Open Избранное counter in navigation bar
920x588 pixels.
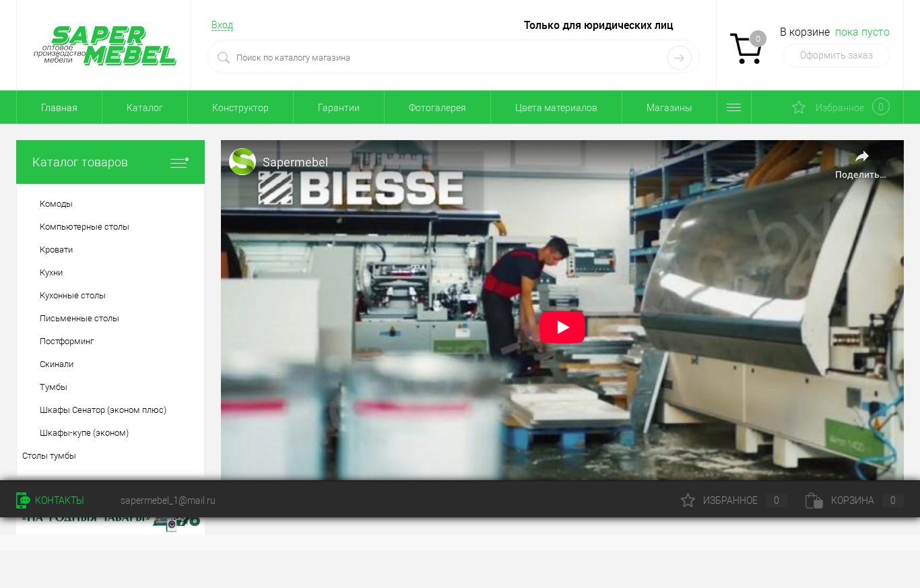[x=881, y=107]
